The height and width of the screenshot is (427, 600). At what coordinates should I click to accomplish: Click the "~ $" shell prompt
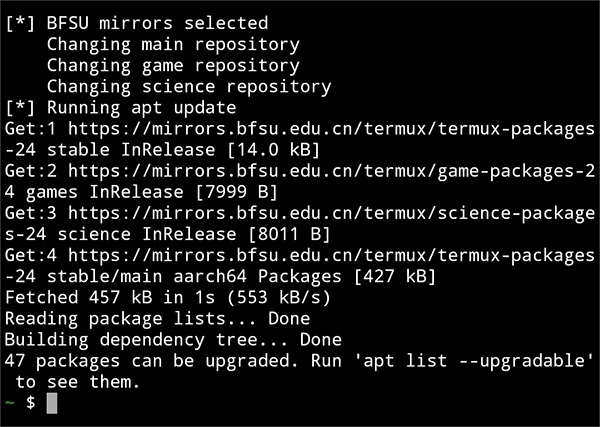point(20,403)
